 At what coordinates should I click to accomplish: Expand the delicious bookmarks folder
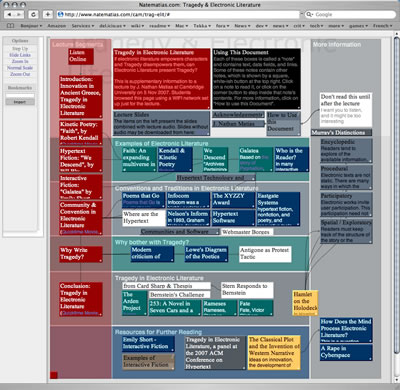(x=112, y=26)
